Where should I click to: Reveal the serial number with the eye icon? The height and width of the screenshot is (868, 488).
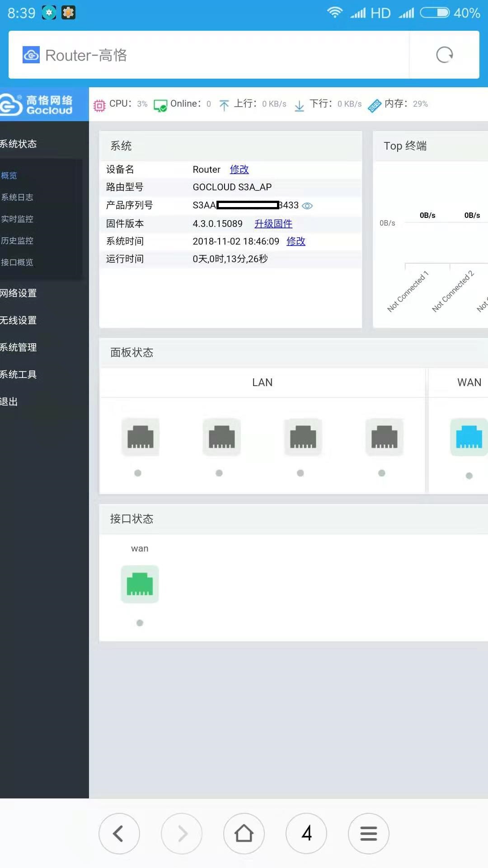click(x=307, y=206)
